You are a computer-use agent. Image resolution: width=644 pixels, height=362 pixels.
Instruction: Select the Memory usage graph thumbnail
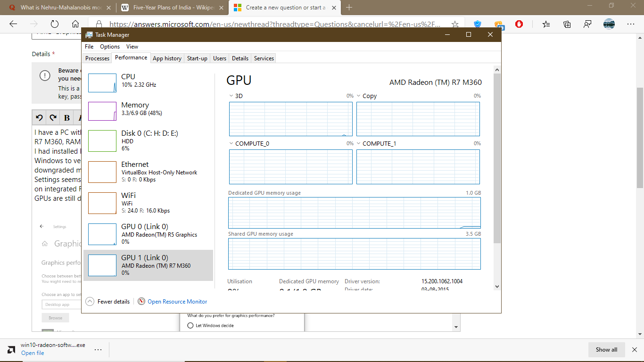pos(102,111)
